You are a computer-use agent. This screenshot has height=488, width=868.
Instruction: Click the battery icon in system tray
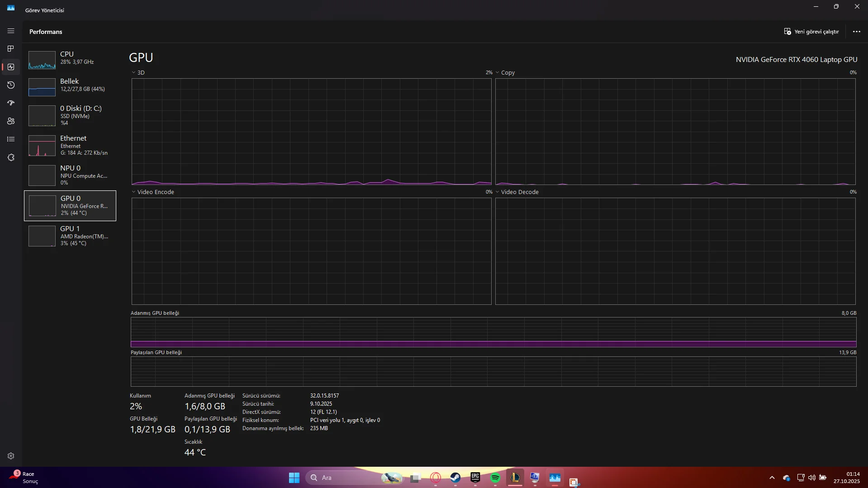(823, 478)
